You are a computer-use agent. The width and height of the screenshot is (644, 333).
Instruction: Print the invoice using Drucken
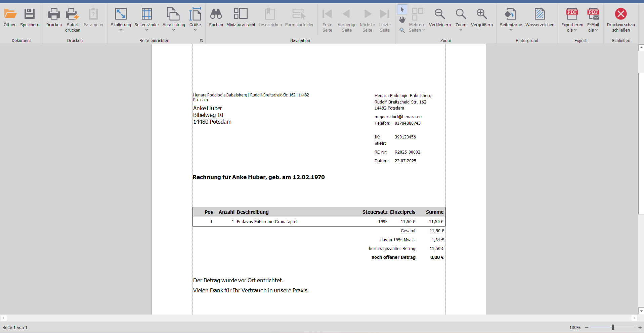pos(54,14)
